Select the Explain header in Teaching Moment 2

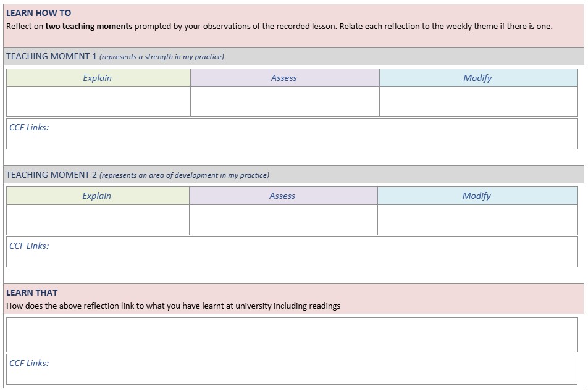coord(97,196)
